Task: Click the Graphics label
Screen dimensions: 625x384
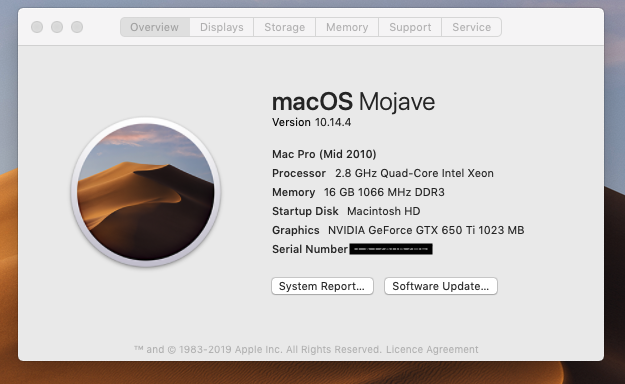Action: pyautogui.click(x=295, y=230)
